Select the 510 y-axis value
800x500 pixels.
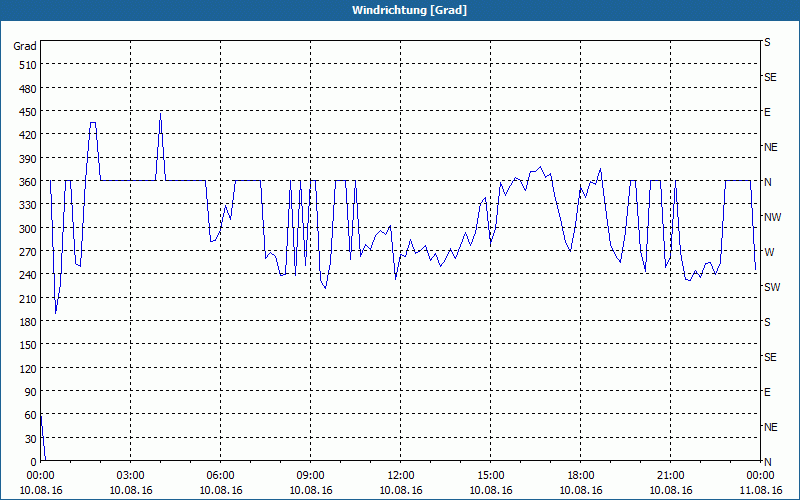coord(28,65)
